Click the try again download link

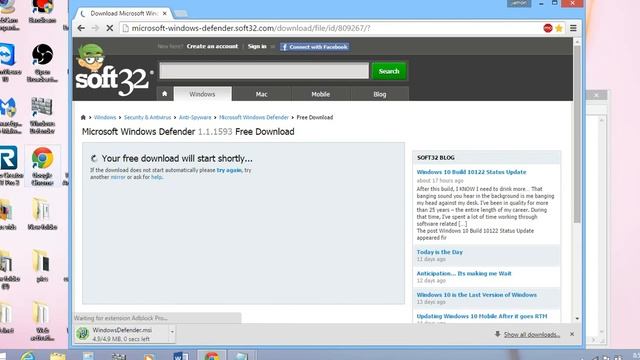[x=229, y=170]
